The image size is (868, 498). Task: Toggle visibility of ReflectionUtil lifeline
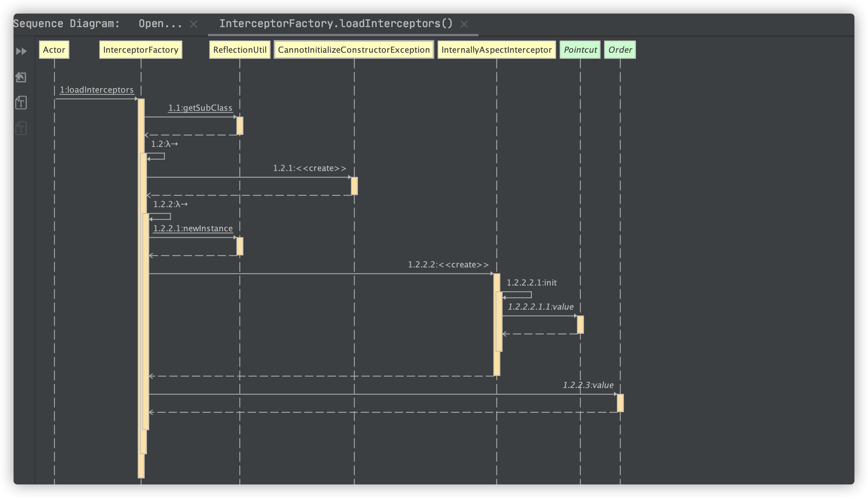(238, 50)
